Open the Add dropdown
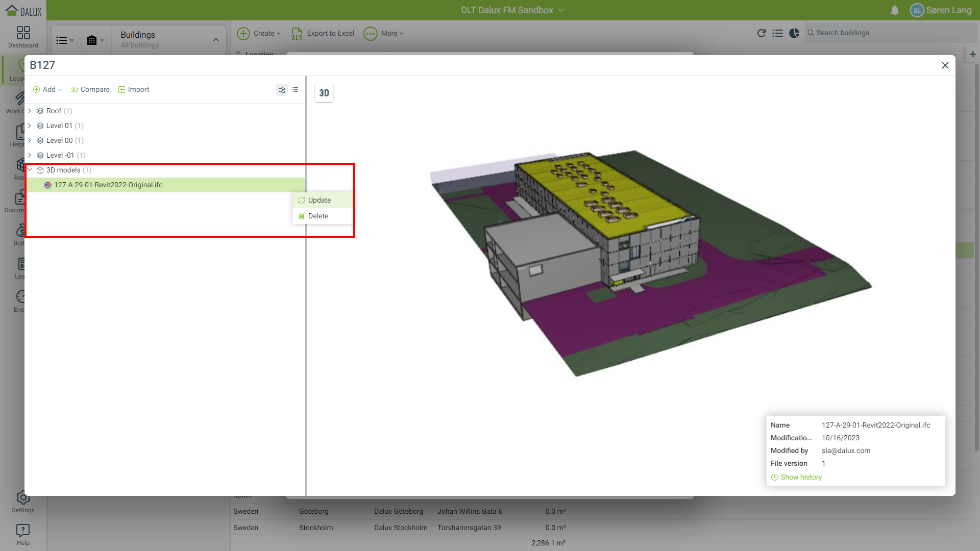The height and width of the screenshot is (551, 980). [x=47, y=90]
